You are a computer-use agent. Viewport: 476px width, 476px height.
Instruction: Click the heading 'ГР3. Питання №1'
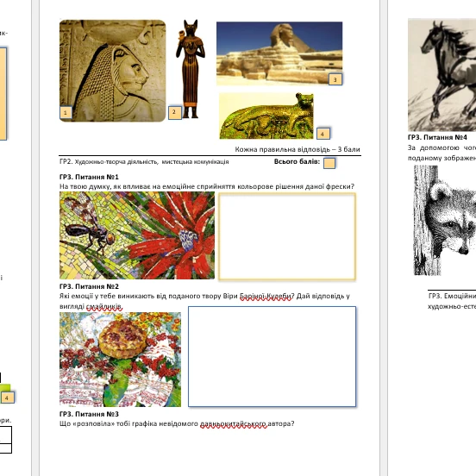(x=89, y=177)
